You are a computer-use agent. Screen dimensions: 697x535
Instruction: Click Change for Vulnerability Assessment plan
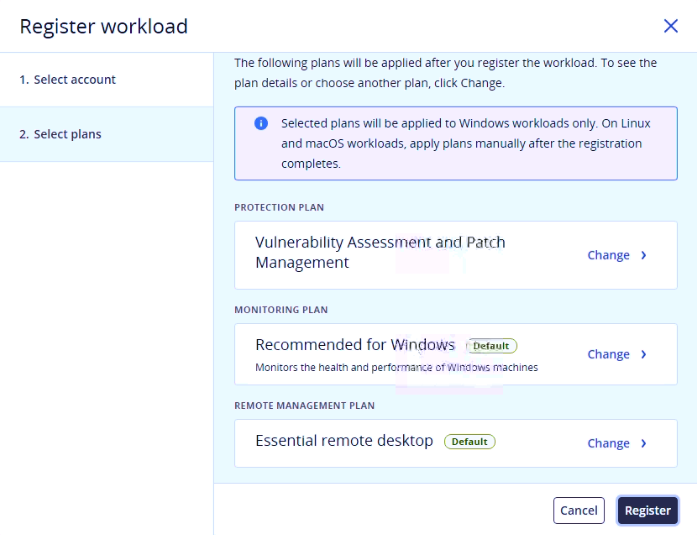coord(608,255)
